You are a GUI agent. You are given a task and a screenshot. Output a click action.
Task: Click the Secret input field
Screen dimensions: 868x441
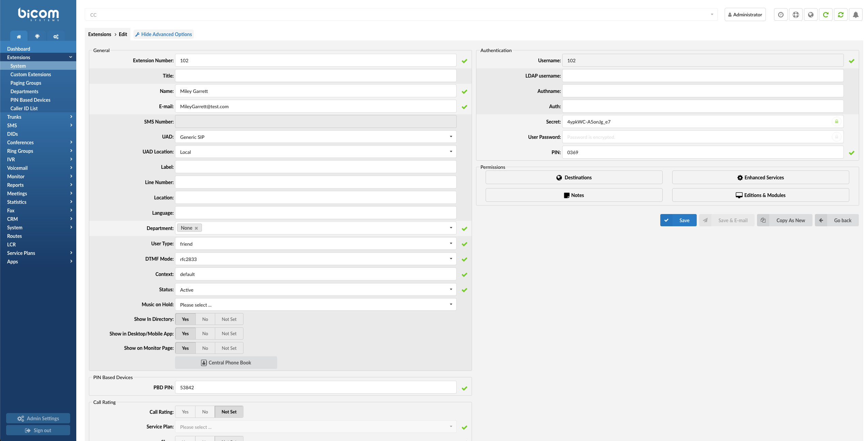[703, 121]
